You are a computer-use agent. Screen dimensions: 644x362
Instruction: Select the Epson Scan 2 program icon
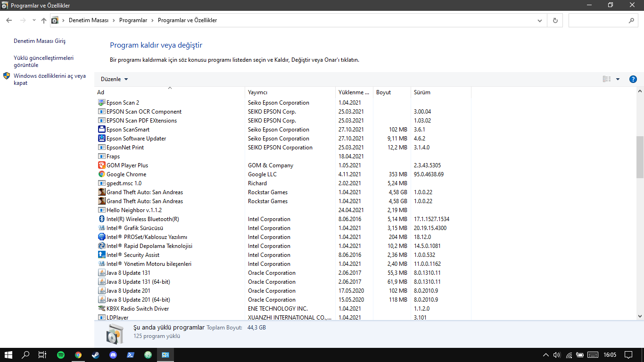click(x=101, y=103)
